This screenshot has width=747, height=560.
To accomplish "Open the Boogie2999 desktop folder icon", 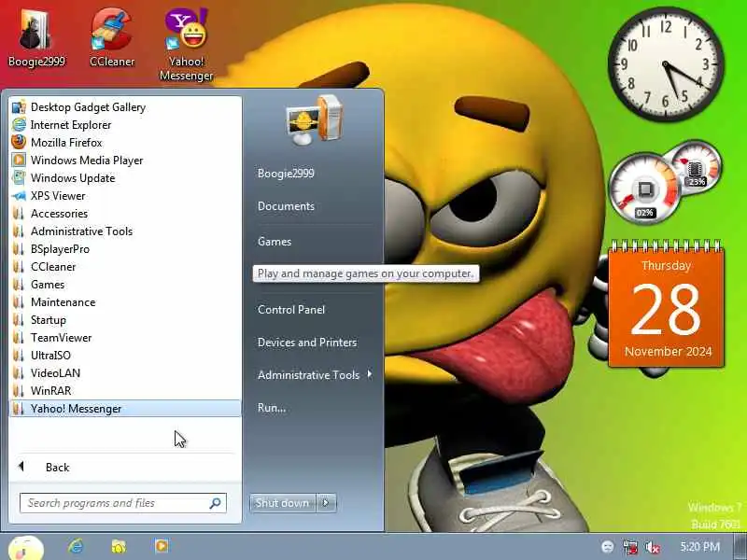I will tap(36, 38).
